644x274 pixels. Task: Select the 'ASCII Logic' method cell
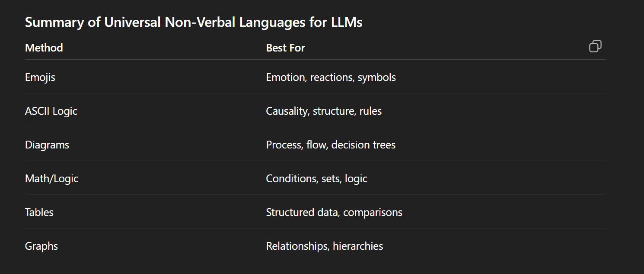(x=51, y=111)
